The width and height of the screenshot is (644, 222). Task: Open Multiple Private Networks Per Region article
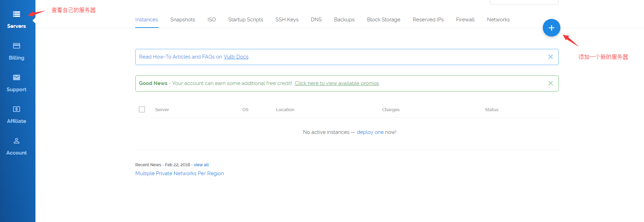(x=179, y=173)
